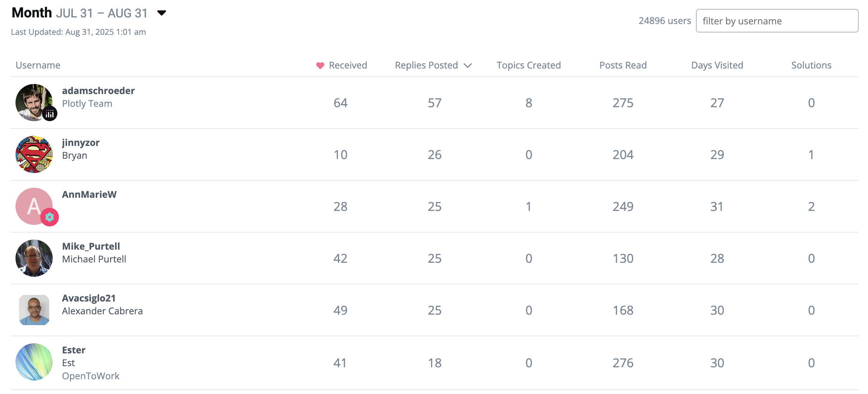Open jinnyzor's Superman avatar

(x=34, y=154)
